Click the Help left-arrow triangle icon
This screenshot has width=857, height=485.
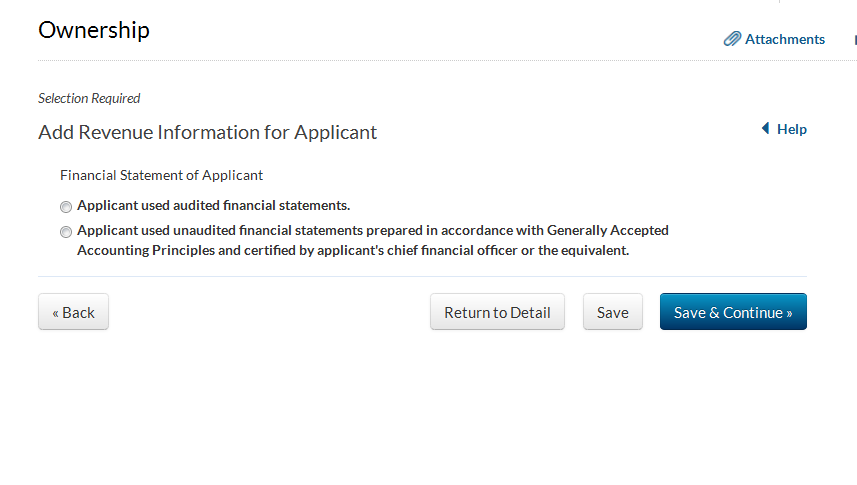[x=765, y=129]
